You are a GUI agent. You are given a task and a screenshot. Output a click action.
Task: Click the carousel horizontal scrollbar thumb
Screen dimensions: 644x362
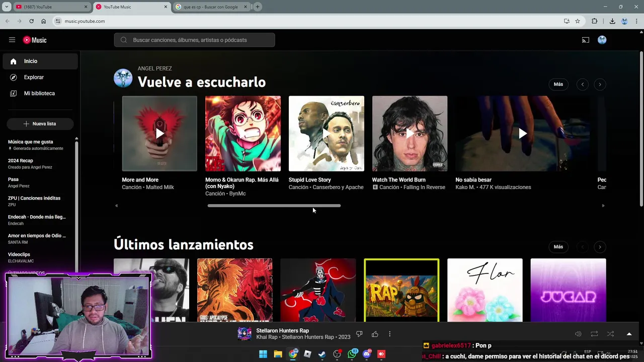[274, 206]
